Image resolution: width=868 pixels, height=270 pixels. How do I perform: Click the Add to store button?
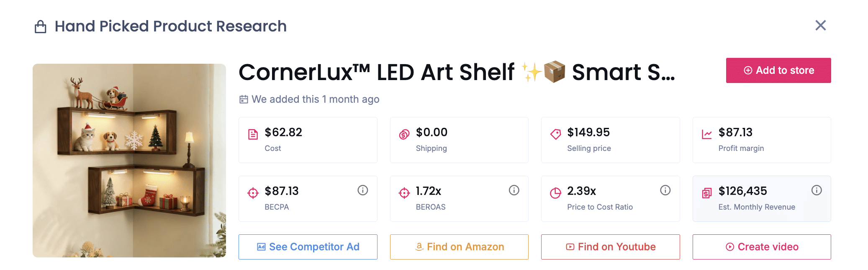(x=778, y=70)
